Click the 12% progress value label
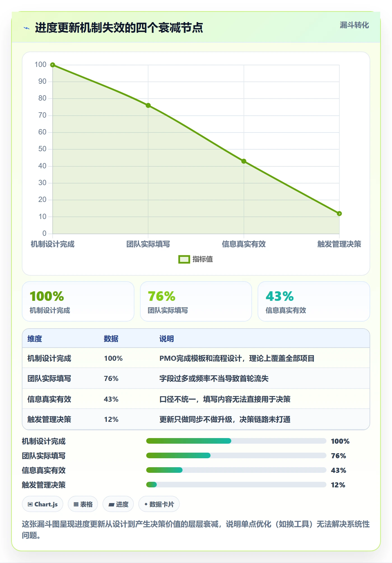 (x=338, y=485)
